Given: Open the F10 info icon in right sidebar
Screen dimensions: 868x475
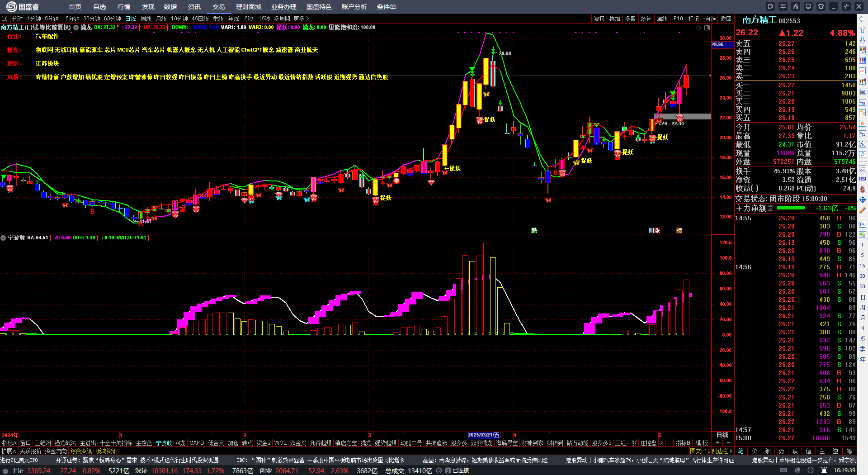Looking at the screenshot, I should (x=863, y=103).
